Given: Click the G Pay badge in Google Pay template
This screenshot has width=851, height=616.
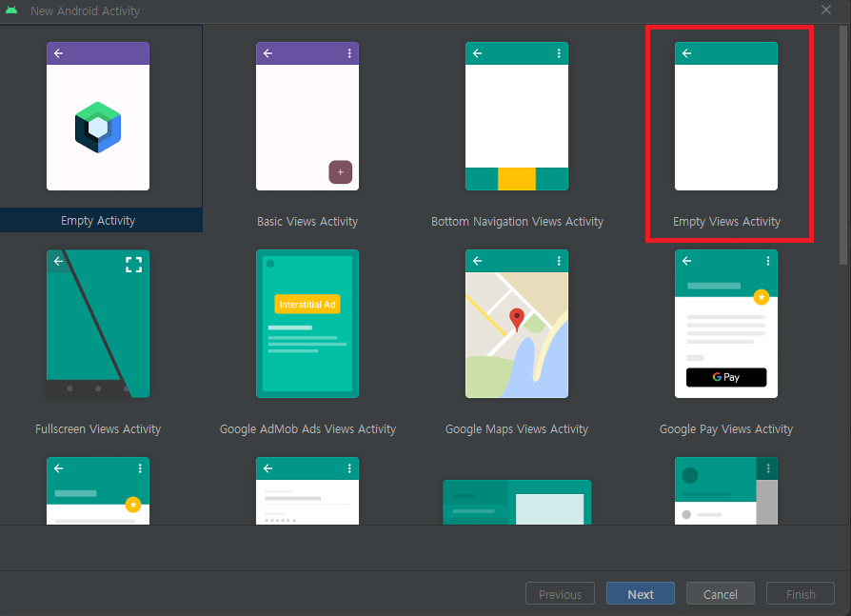Looking at the screenshot, I should tap(726, 377).
